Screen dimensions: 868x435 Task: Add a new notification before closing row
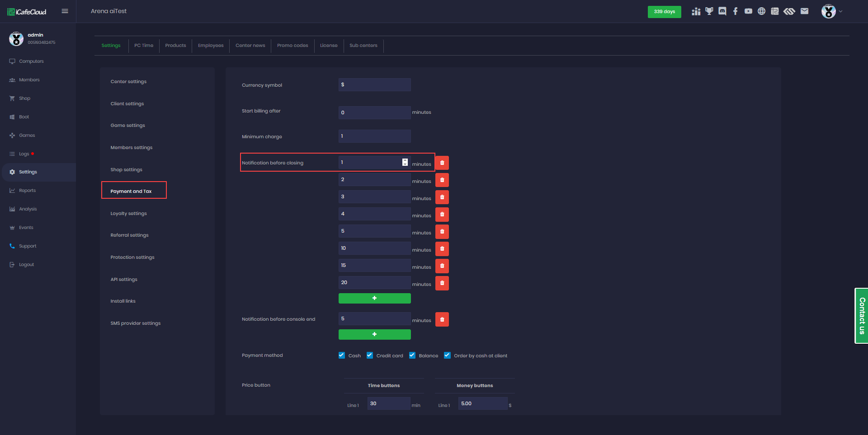[x=374, y=298]
